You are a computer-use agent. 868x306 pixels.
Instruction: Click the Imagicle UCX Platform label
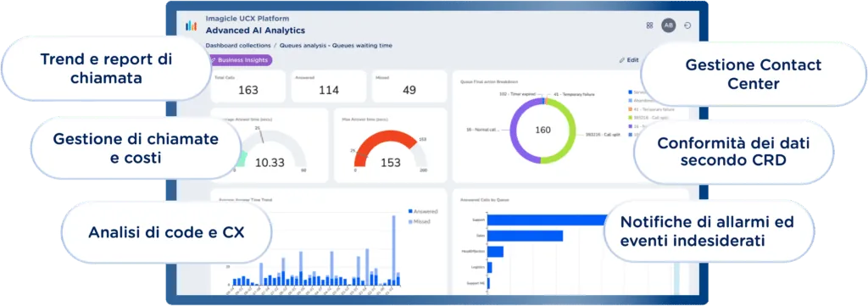247,19
